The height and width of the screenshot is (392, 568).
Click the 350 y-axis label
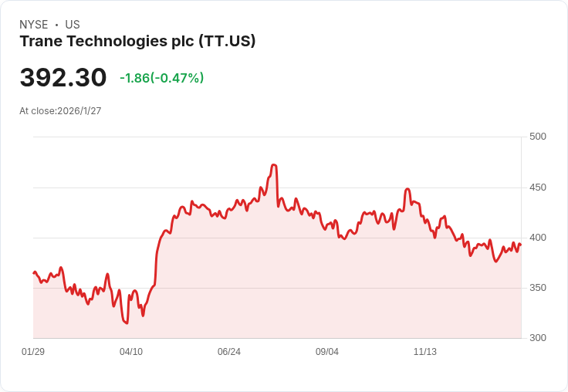[538, 288]
